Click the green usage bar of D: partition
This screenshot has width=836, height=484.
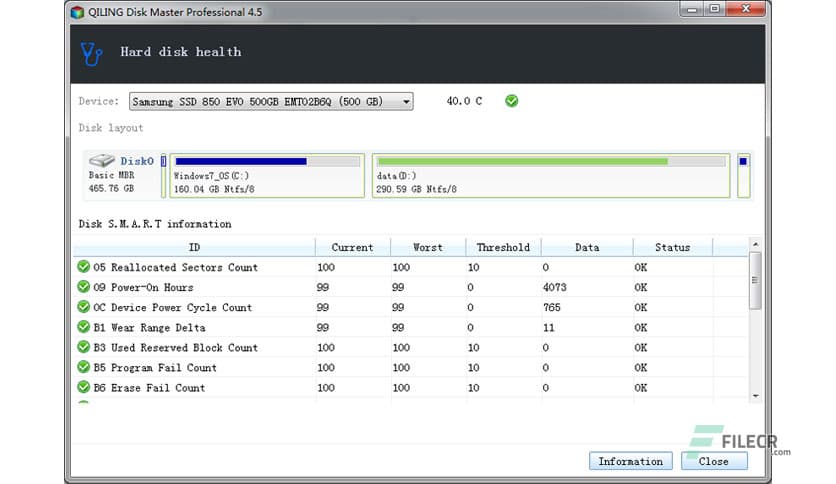coord(522,162)
